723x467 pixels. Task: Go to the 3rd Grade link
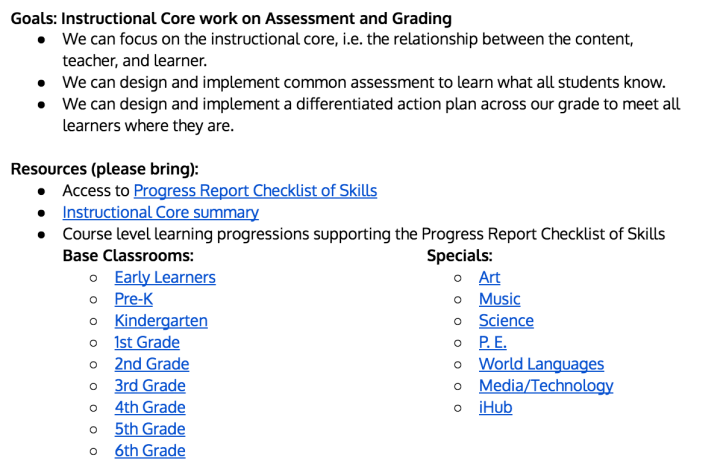(150, 386)
